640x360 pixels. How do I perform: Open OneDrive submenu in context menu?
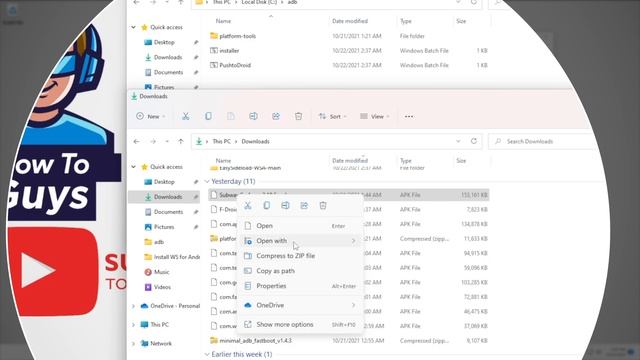[x=300, y=305]
